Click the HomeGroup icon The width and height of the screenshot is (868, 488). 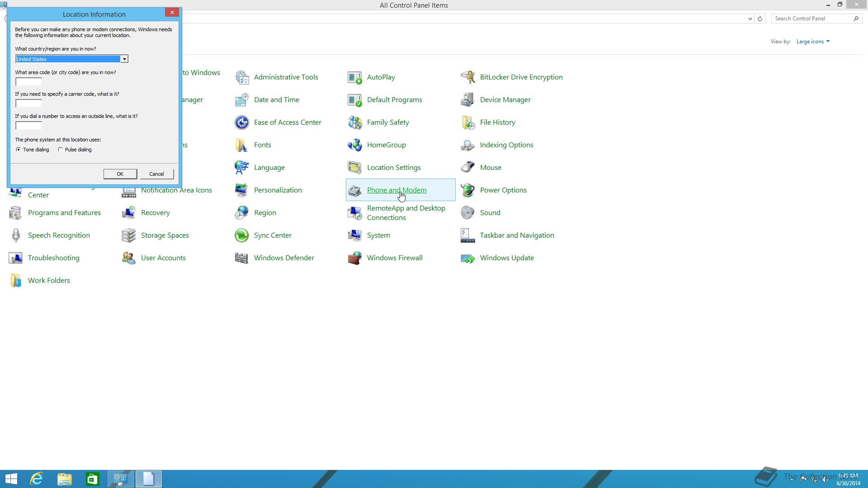355,145
